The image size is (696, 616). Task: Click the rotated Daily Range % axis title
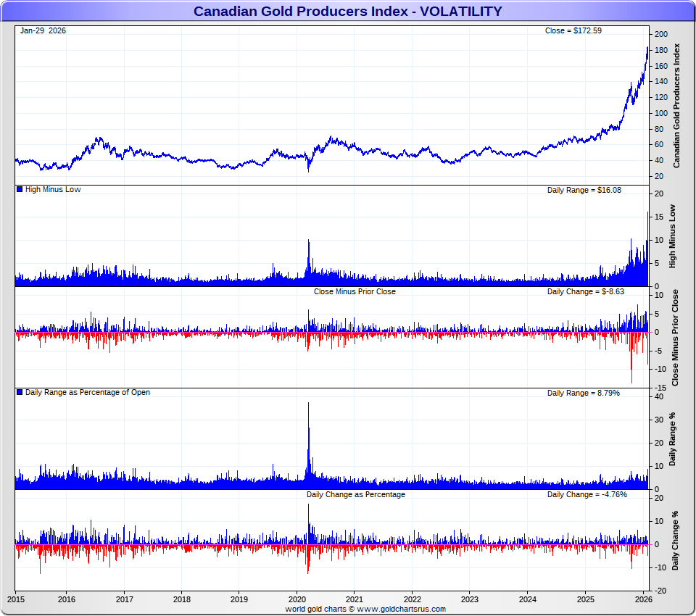[672, 439]
